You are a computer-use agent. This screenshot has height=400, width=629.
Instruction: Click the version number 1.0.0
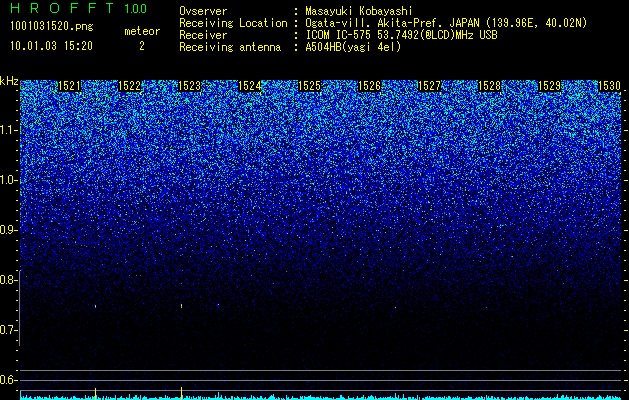point(136,9)
